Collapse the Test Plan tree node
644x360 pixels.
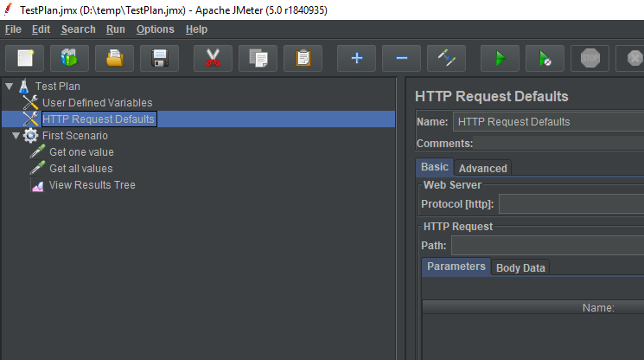point(9,87)
